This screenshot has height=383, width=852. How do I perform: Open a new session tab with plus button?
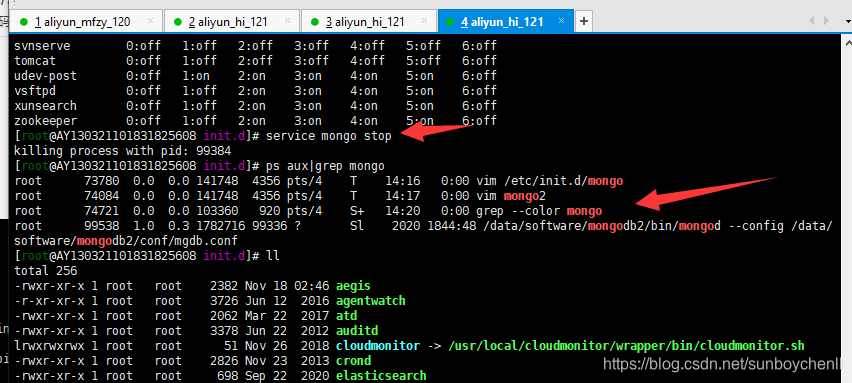click(584, 21)
